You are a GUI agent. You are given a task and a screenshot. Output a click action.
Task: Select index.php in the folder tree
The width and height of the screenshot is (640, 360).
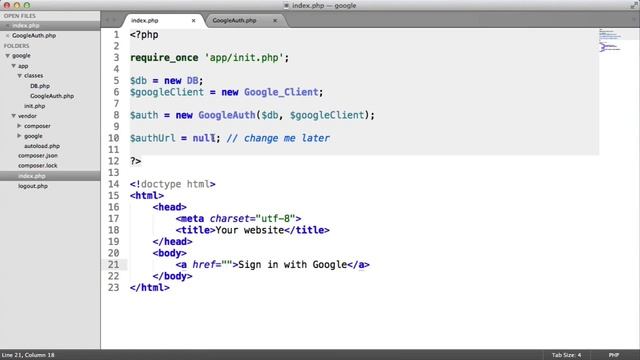pos(32,176)
